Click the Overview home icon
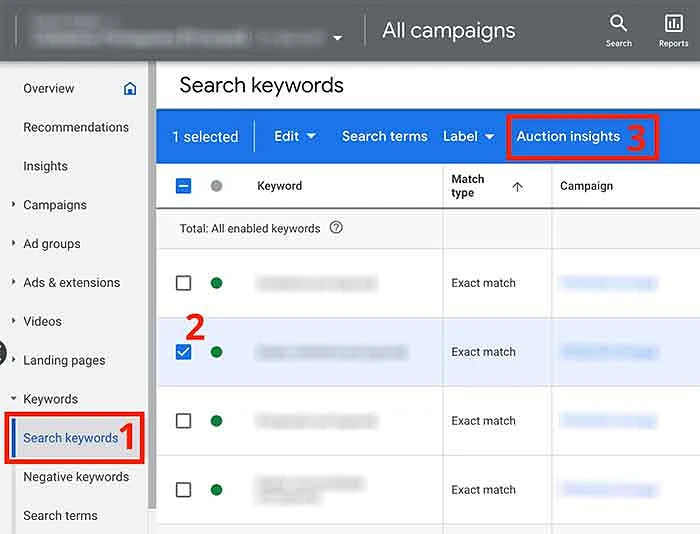This screenshot has width=700, height=534. (130, 88)
